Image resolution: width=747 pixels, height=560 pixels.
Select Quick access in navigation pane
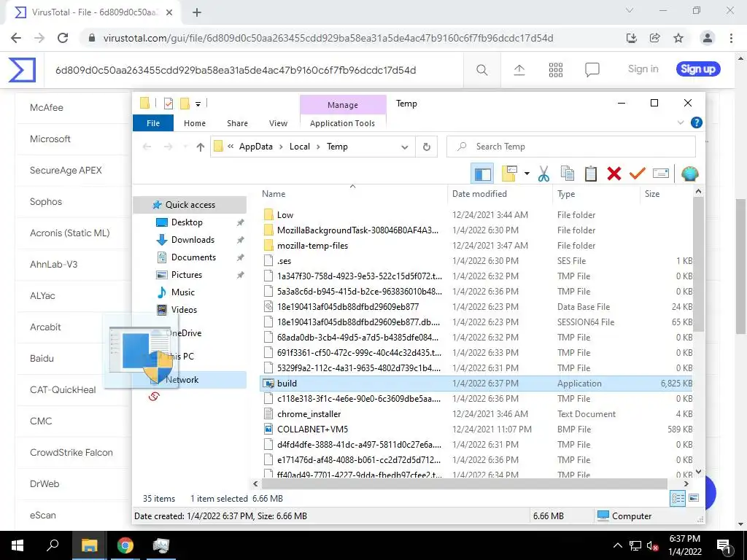coord(190,205)
